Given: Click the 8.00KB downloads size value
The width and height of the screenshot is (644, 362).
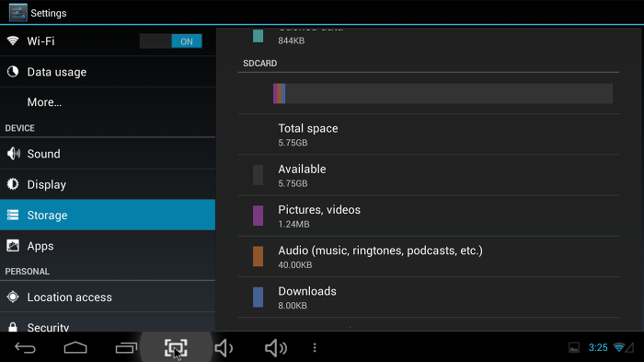Looking at the screenshot, I should point(293,306).
